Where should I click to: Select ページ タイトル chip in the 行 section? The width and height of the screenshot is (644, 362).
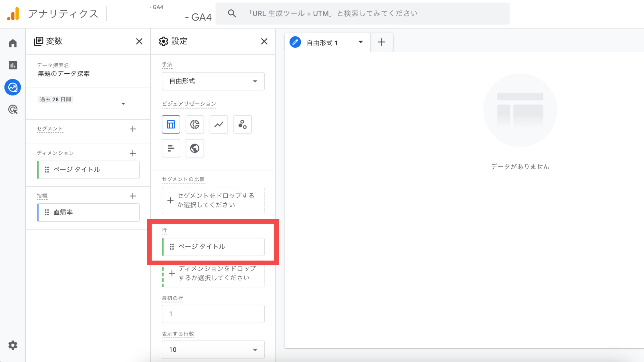213,247
